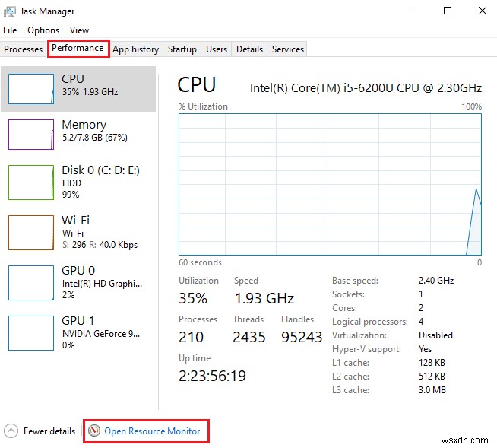Click Open Resource Monitor link

tap(152, 431)
